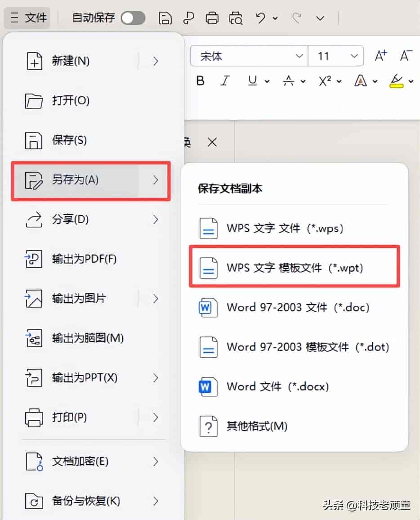The height and width of the screenshot is (520, 420).
Task: Open underline style dropdown arrow
Action: [x=267, y=81]
